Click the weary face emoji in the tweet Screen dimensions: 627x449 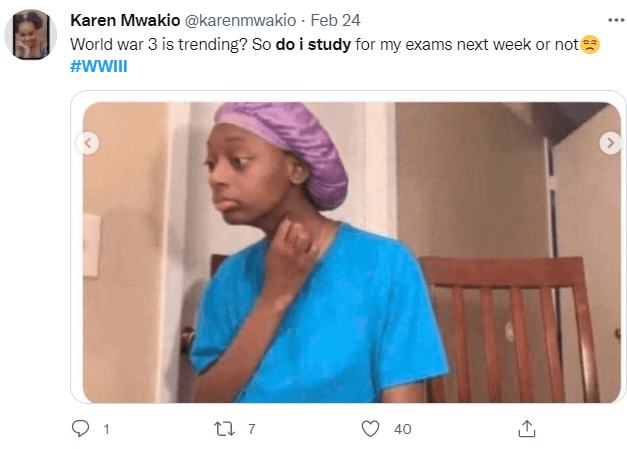[x=590, y=44]
